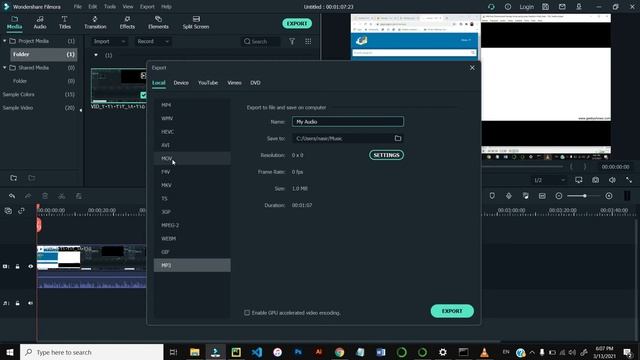Open the Export menu in menu bar
Image resolution: width=640 pixels, height=360 pixels.
(147, 7)
